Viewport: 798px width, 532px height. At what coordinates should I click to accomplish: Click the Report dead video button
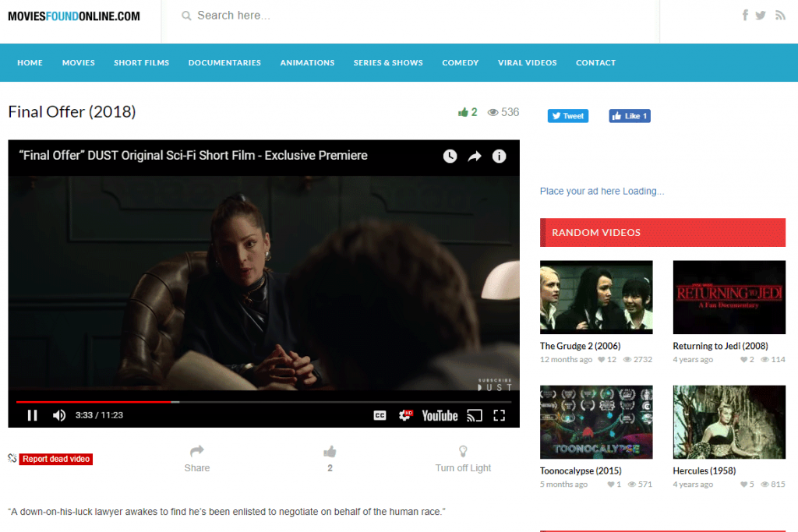click(x=56, y=460)
